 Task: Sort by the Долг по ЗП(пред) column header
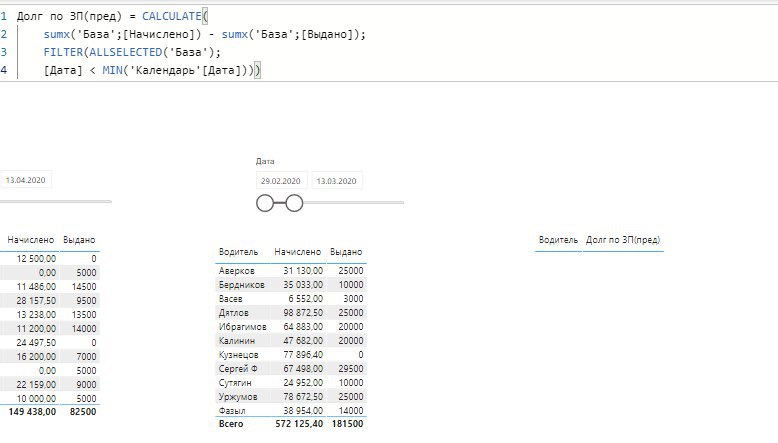pos(623,240)
